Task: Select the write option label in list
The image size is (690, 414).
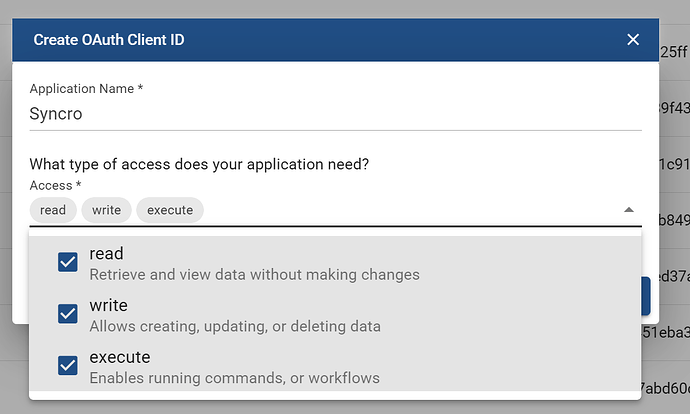Action: 108,305
